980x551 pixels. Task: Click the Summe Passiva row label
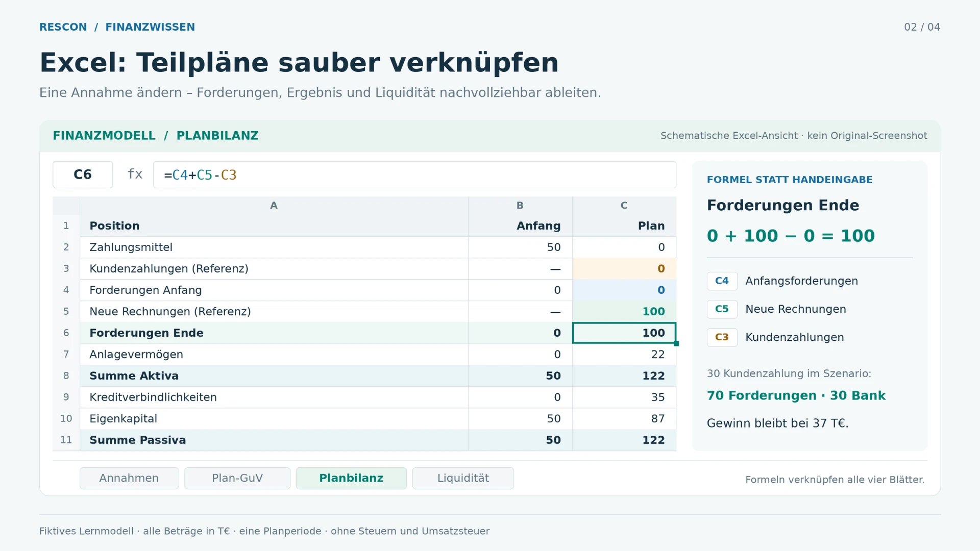[138, 440]
